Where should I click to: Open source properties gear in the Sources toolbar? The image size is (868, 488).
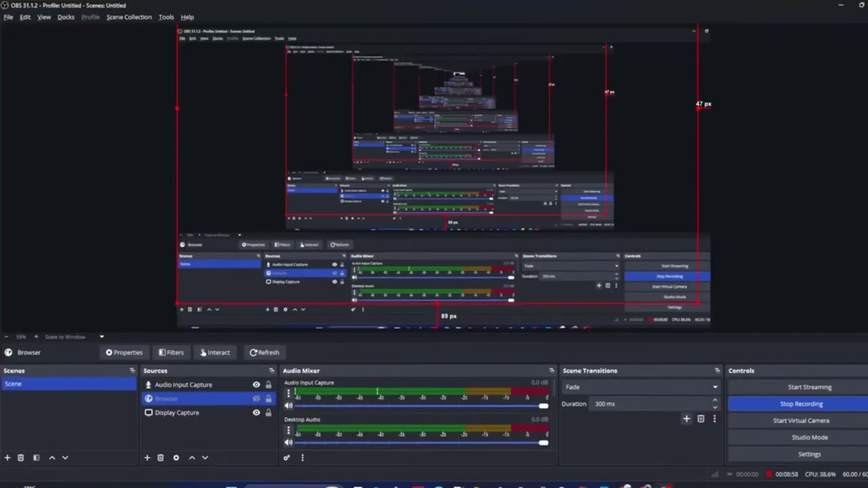tap(176, 457)
